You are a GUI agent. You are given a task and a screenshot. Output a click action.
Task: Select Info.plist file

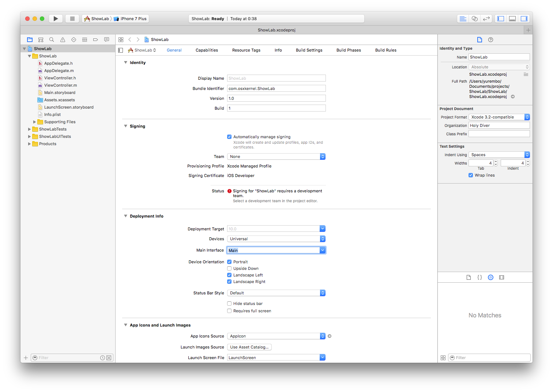point(52,114)
